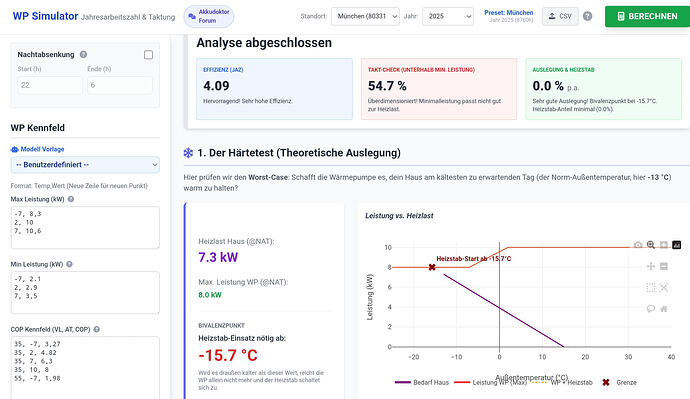The image size is (690, 399).
Task: Select the Pan cross-arrows tool in chart toolbar
Action: pyautogui.click(x=651, y=266)
